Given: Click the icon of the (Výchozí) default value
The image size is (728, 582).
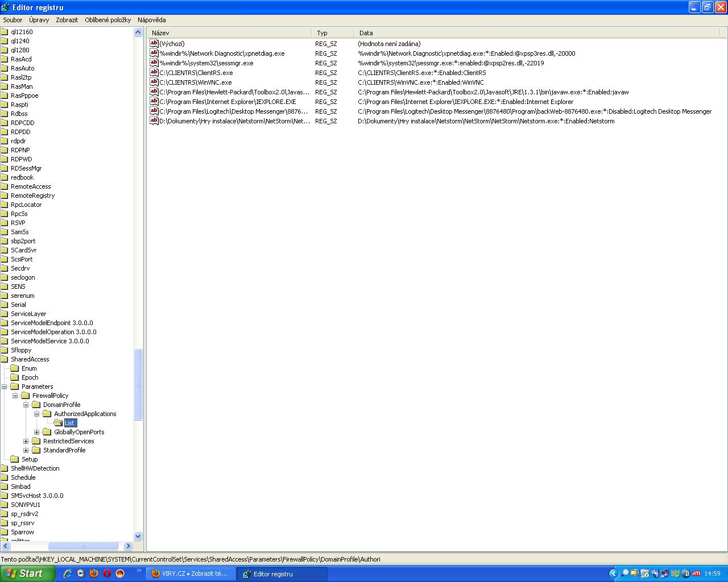Looking at the screenshot, I should click(x=154, y=44).
